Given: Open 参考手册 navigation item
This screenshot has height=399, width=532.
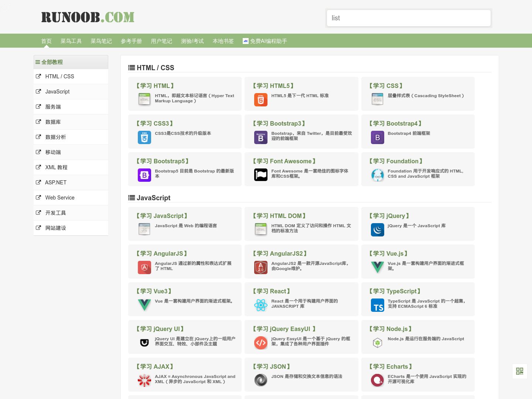Looking at the screenshot, I should 132,41.
